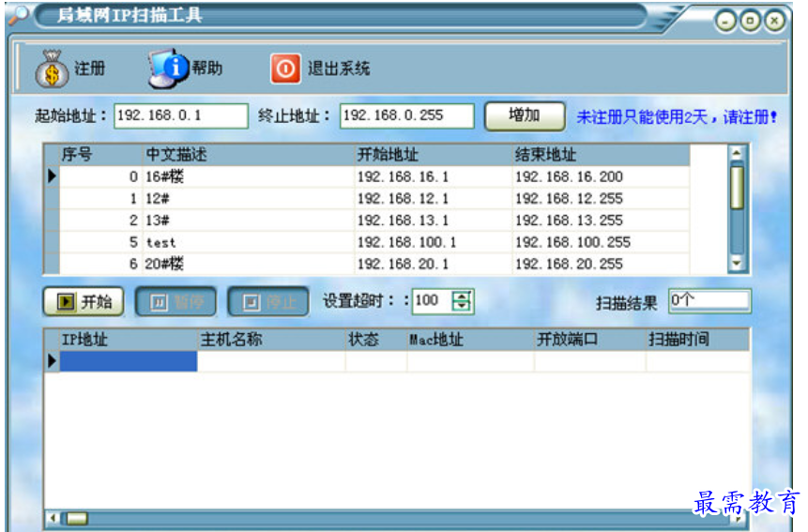The image size is (808, 532).
Task: Click the blue unregistered notice link
Action: click(677, 117)
